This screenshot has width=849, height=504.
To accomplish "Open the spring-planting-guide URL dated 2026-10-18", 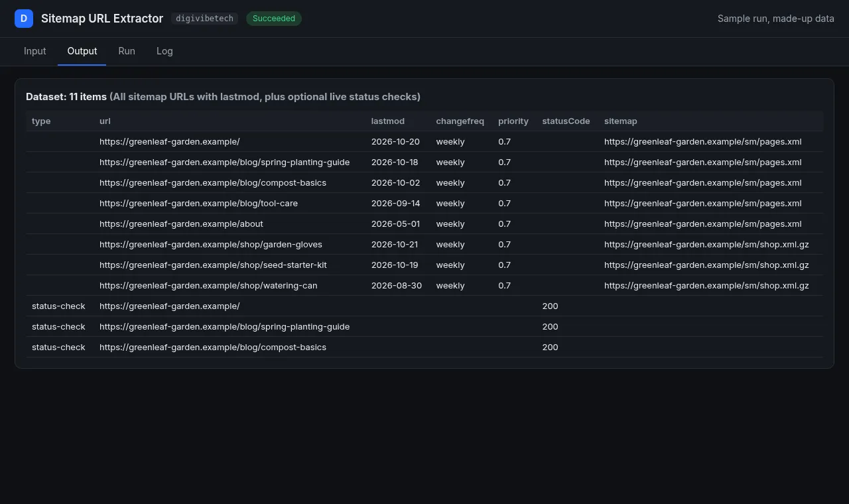I will 224,162.
